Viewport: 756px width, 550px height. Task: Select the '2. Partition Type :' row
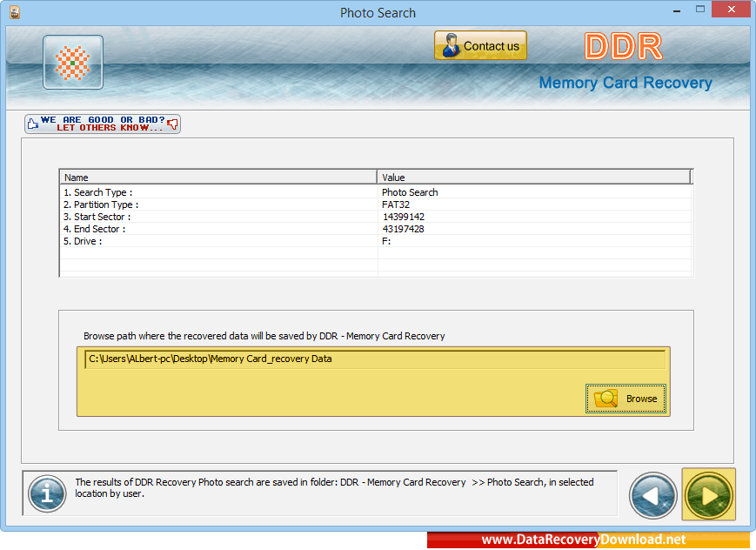376,205
